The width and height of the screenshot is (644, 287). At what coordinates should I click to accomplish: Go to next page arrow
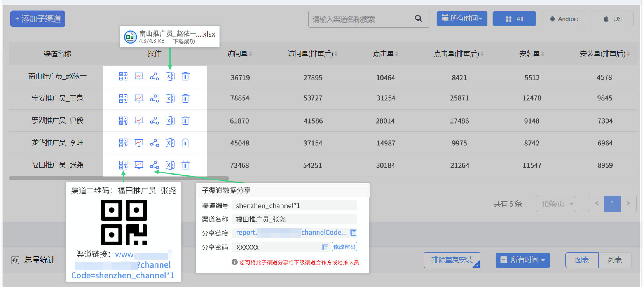pyautogui.click(x=628, y=203)
